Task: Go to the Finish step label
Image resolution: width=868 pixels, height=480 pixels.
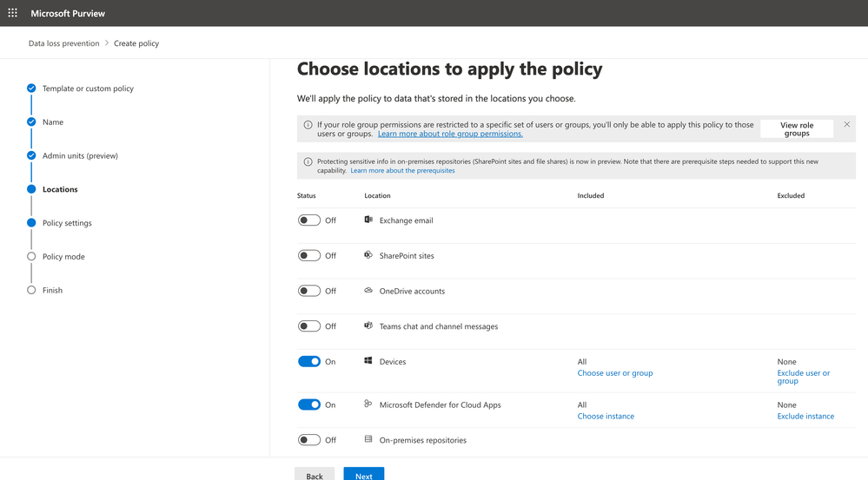Action: coord(53,290)
